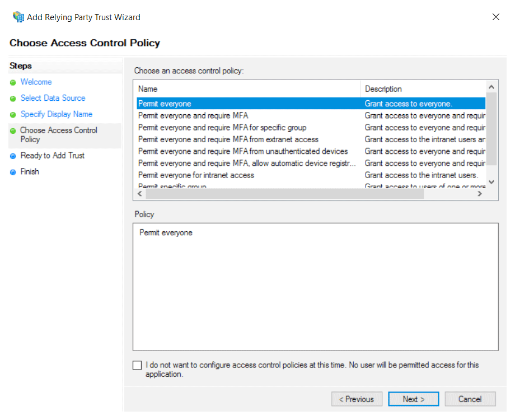Viewport: 515px width, 420px height.
Task: Select Permit everyone and require MFA policy
Action: [193, 116]
